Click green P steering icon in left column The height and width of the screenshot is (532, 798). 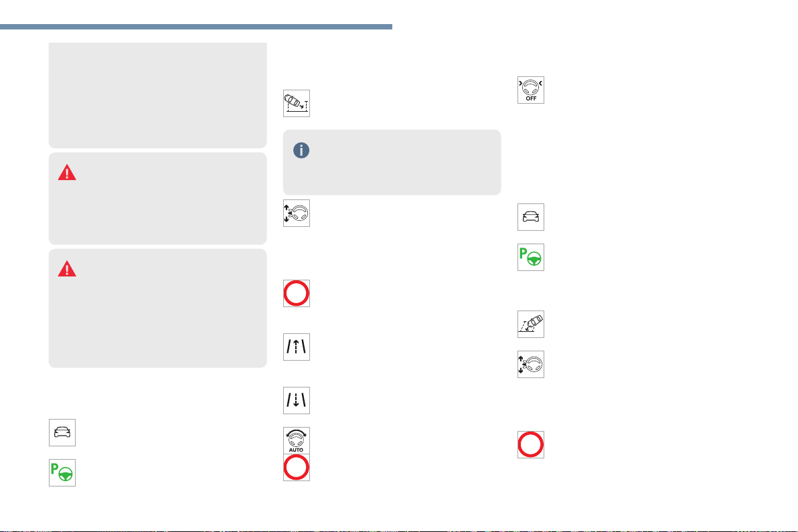[62, 472]
